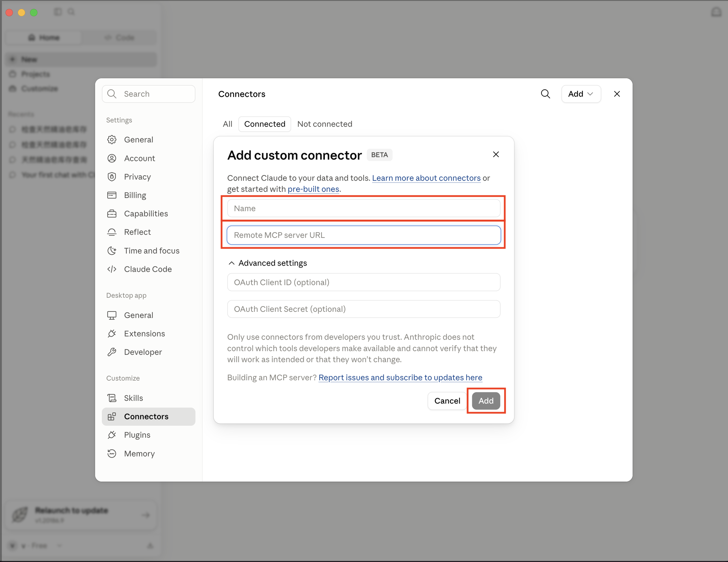This screenshot has width=728, height=562.
Task: Switch to the All connectors tab
Action: [227, 124]
